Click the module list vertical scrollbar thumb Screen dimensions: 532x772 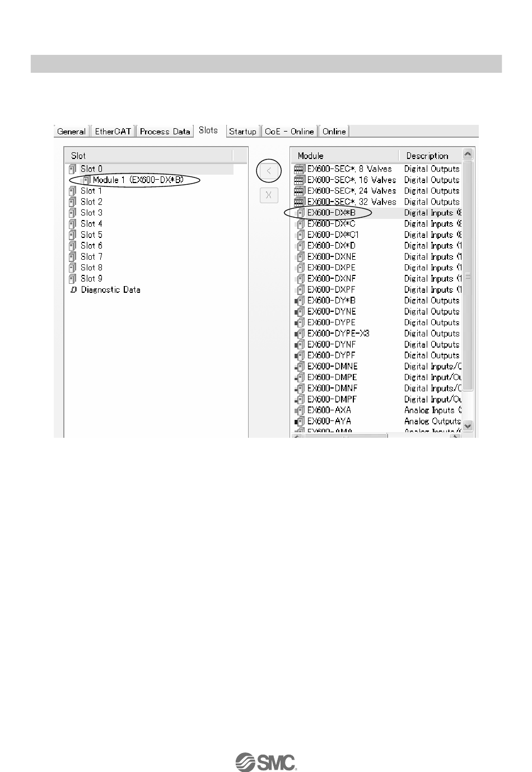tap(468, 275)
